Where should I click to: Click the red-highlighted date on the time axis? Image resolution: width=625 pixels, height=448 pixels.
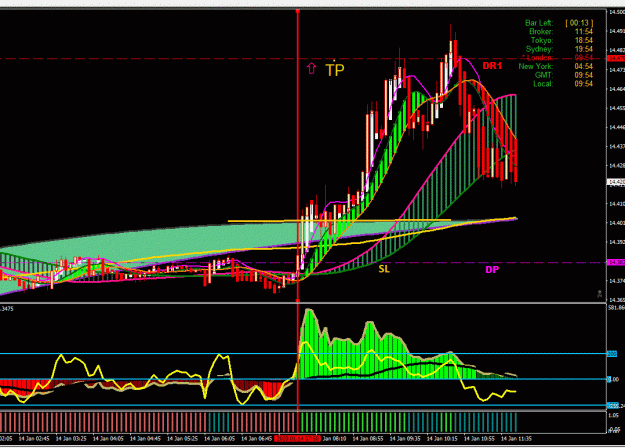click(297, 438)
